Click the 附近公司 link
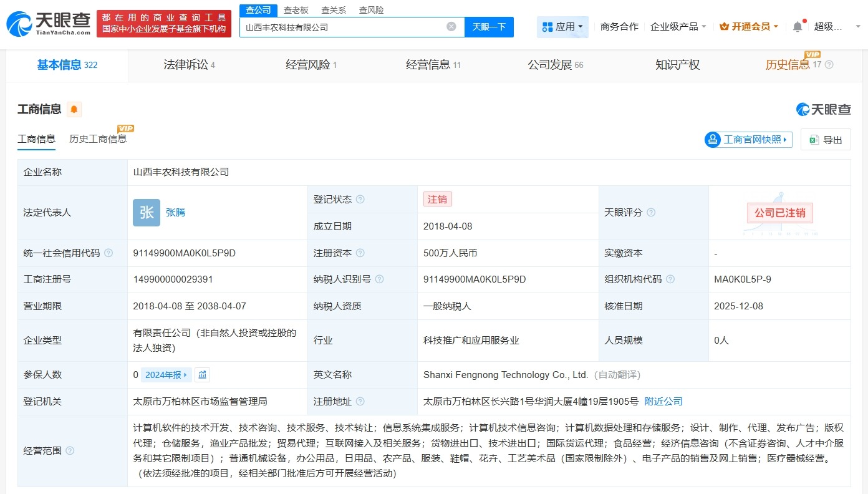 663,402
